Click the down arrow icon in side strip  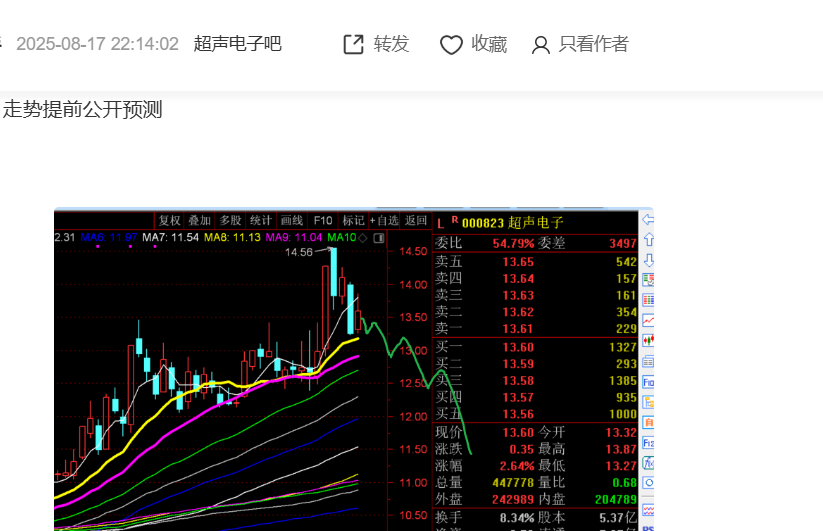pos(648,260)
